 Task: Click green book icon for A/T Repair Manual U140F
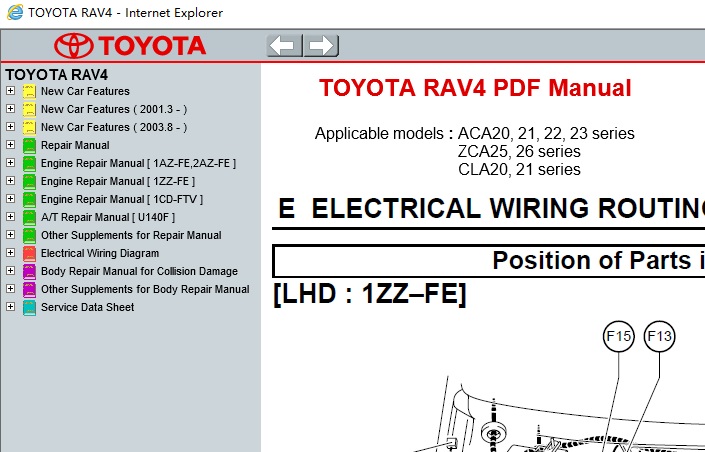29,217
